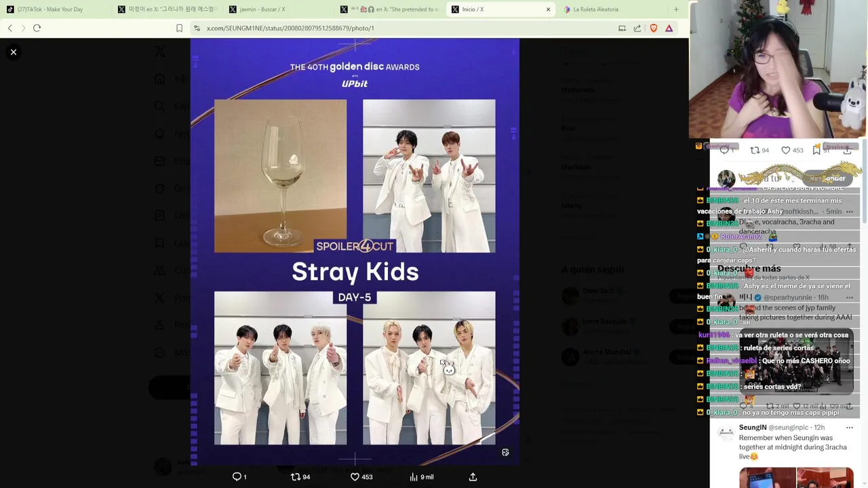The width and height of the screenshot is (868, 488).
Task: Reply to the photo post (1 comment)
Action: coord(239,476)
